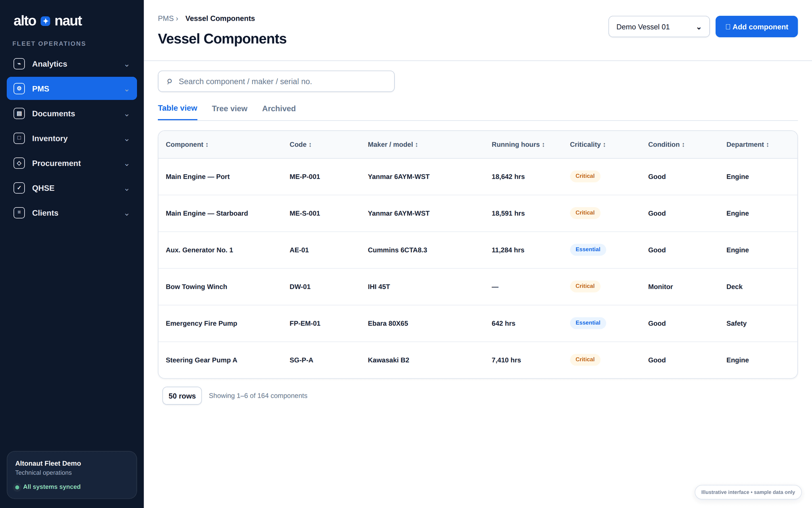The image size is (812, 508).
Task: Click the PMS breadcrumb link
Action: 166,18
